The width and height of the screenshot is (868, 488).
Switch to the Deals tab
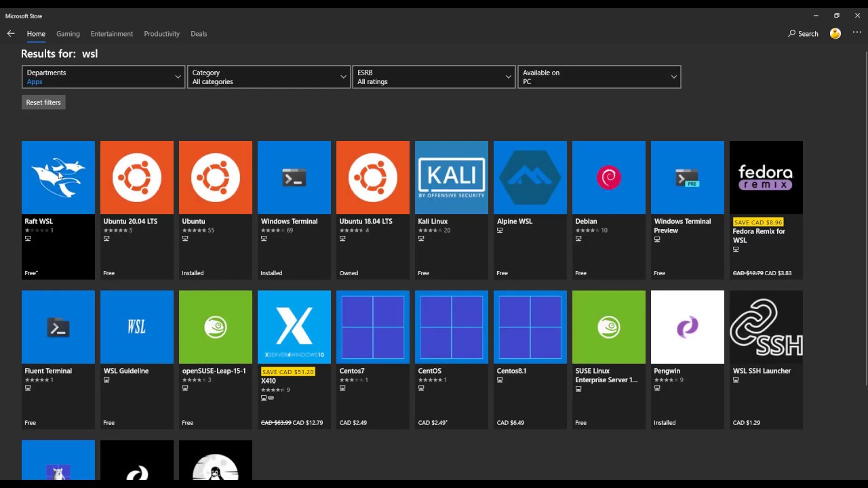pos(199,34)
